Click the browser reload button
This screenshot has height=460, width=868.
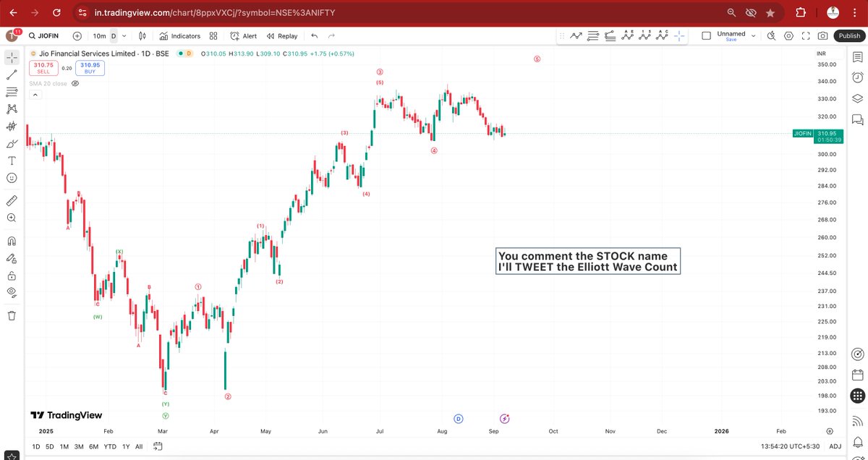click(x=57, y=12)
